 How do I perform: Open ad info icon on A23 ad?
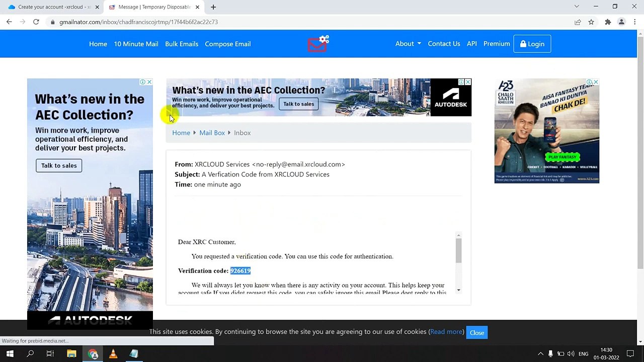pyautogui.click(x=589, y=82)
